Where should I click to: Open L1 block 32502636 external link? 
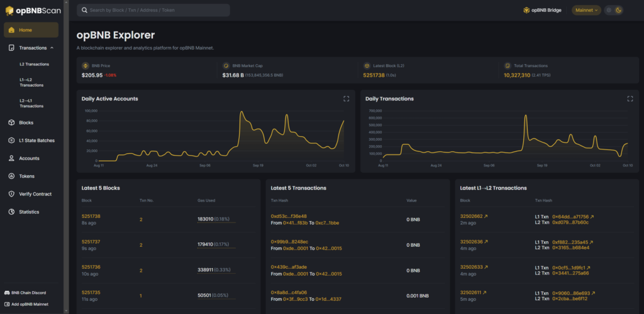click(x=474, y=242)
